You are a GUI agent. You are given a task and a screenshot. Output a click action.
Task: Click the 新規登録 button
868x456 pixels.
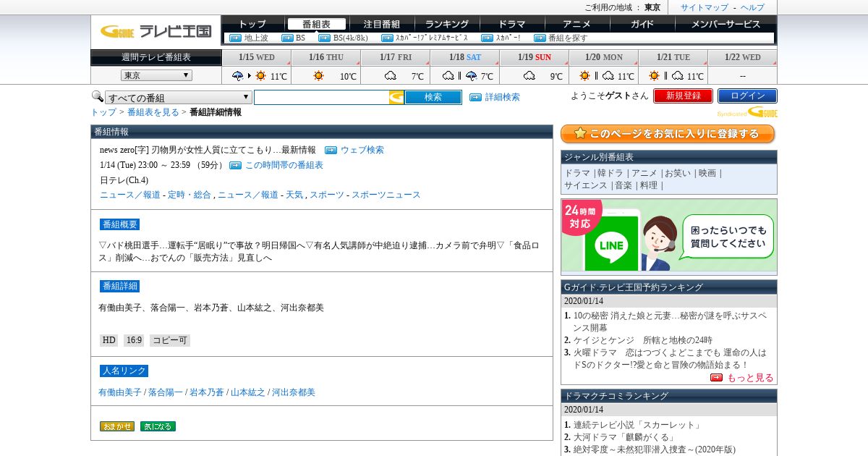coord(683,96)
